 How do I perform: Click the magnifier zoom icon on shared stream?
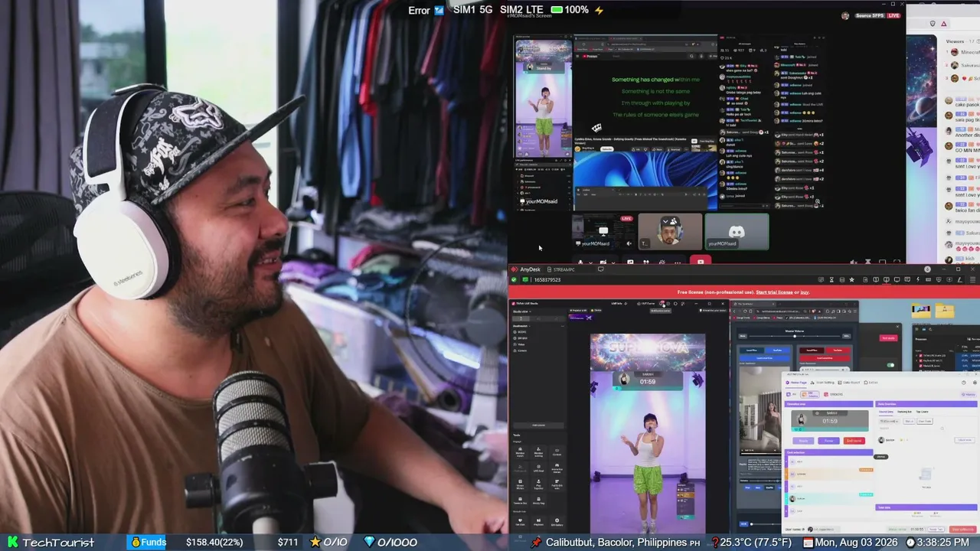818,203
